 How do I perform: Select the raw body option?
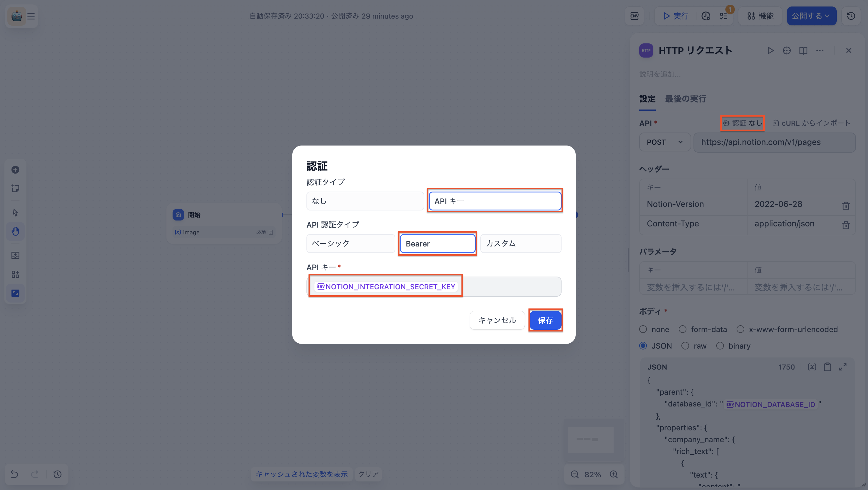tap(685, 346)
